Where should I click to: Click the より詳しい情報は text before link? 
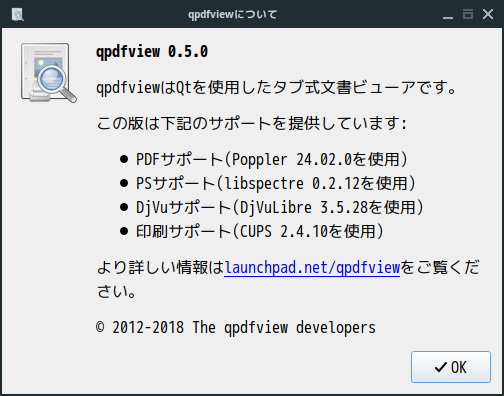(x=160, y=268)
